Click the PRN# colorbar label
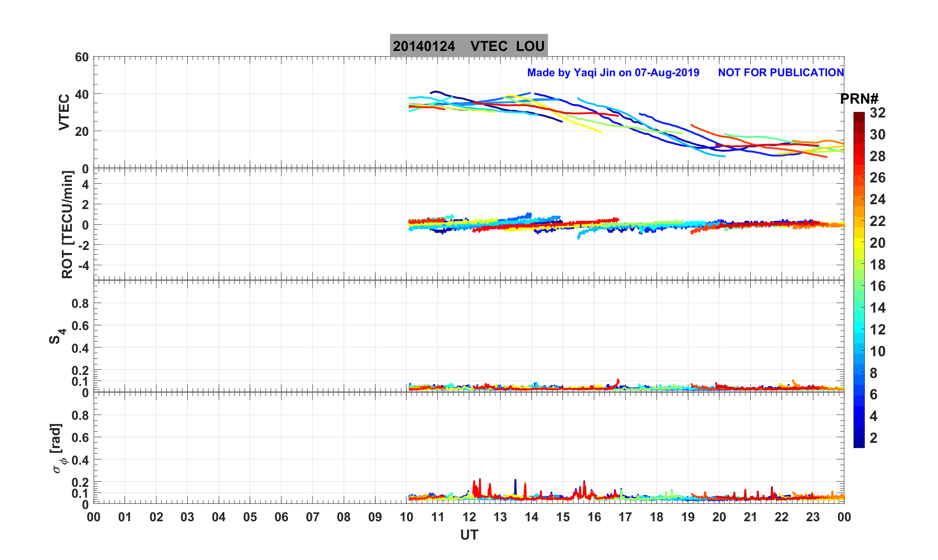938x560 pixels. (x=859, y=99)
